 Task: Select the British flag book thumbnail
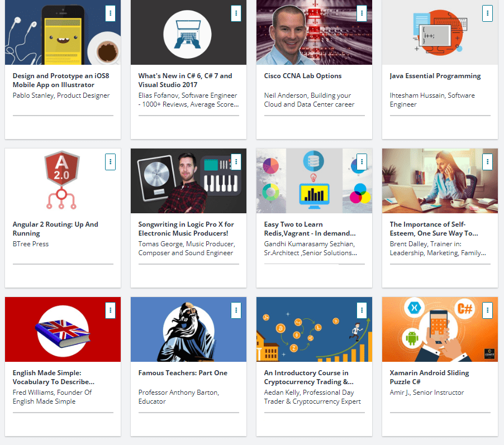[63, 329]
